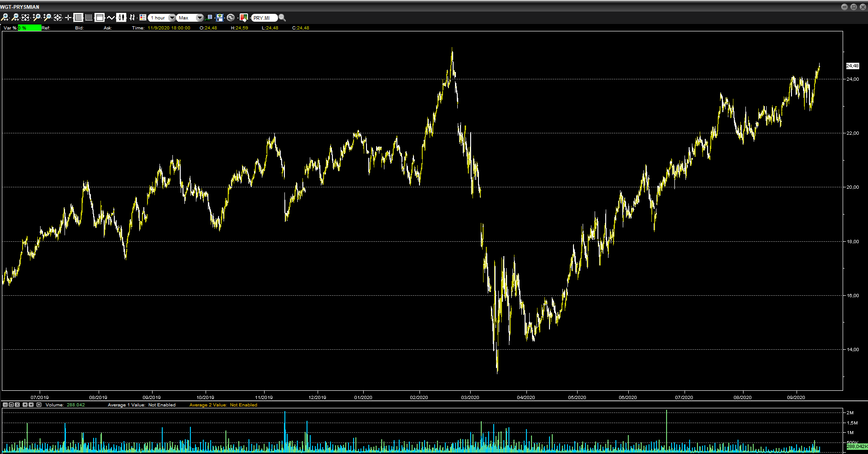The image size is (868, 454).
Task: Click the search magnifier next to PRY.MI
Action: (282, 18)
